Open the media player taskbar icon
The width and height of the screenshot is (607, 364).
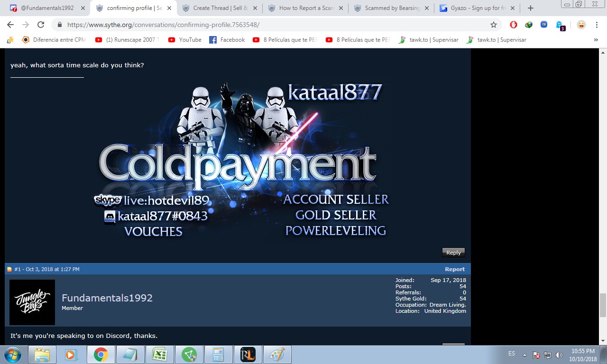tap(71, 355)
